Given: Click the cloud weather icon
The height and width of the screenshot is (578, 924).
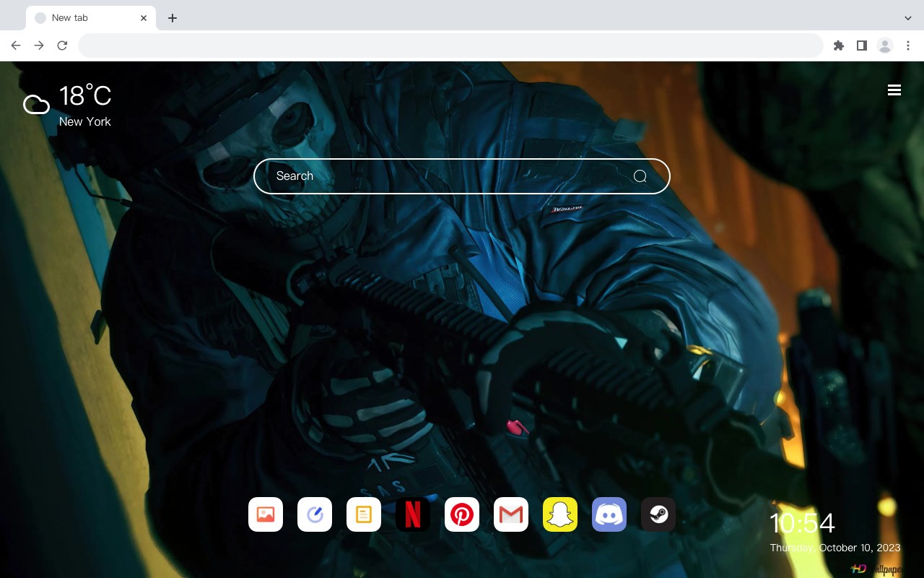Looking at the screenshot, I should (36, 105).
